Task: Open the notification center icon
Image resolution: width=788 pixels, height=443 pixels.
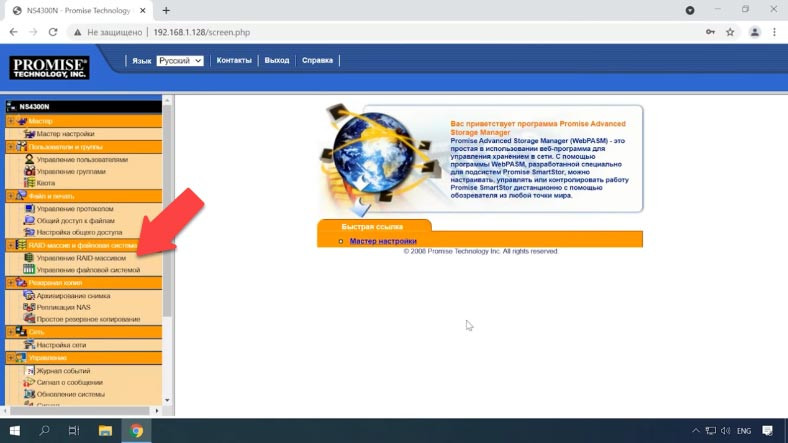Action: pos(767,430)
